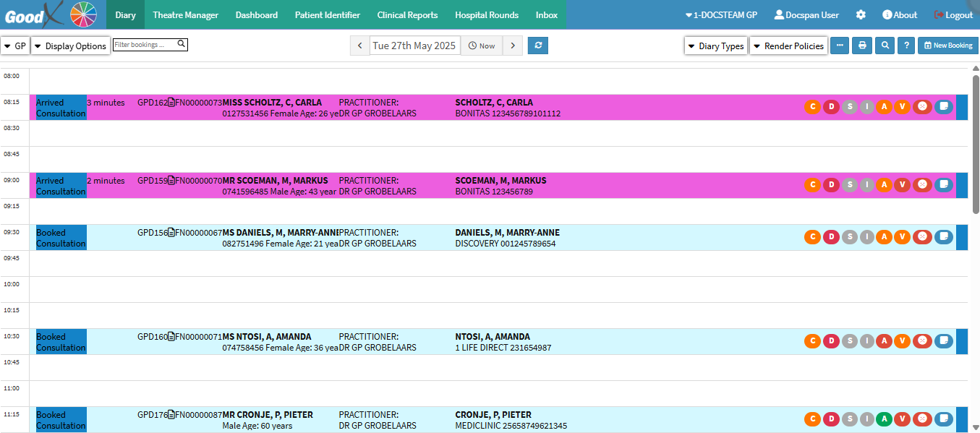Viewport: 980px width, 433px height.
Task: Click the Filter bookings search field
Action: point(145,45)
